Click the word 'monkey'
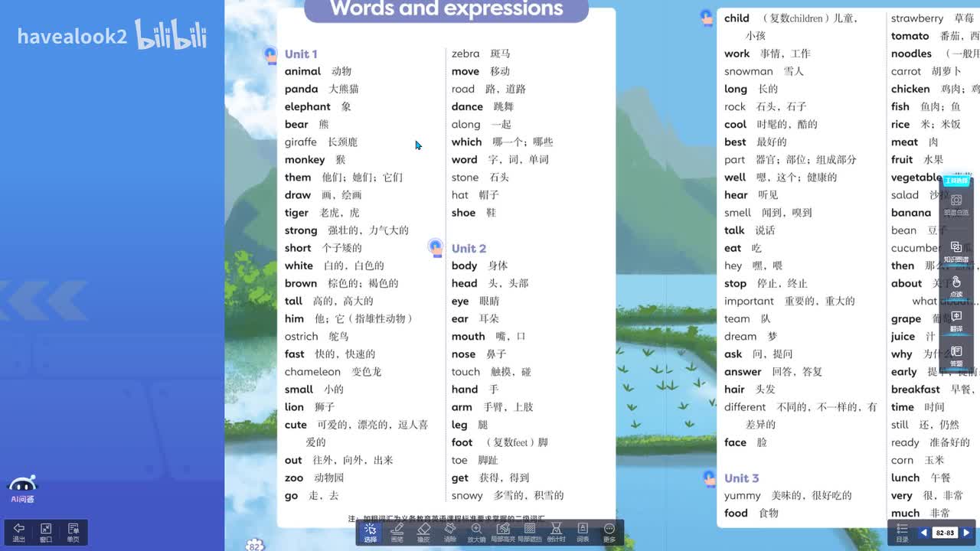The width and height of the screenshot is (980, 551). (x=305, y=160)
